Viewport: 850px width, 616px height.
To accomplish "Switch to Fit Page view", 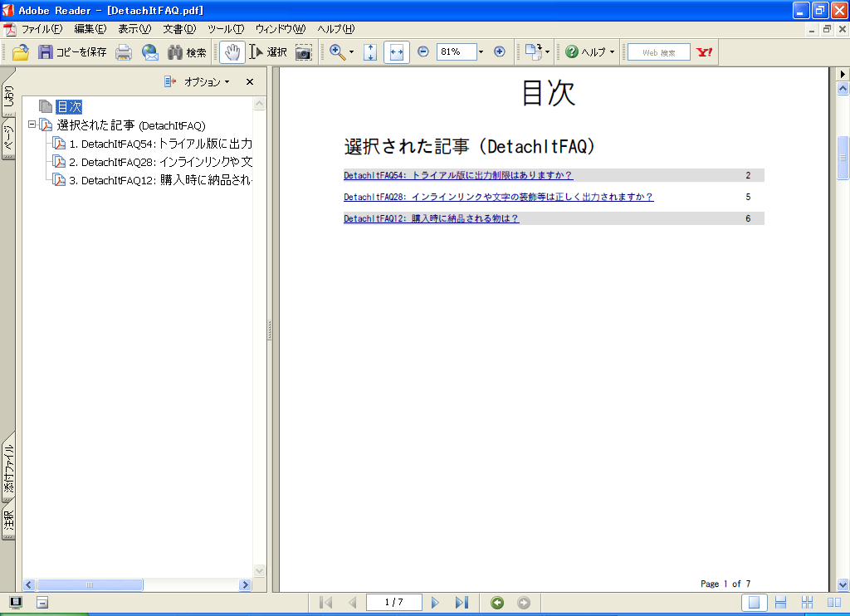I will click(x=370, y=52).
